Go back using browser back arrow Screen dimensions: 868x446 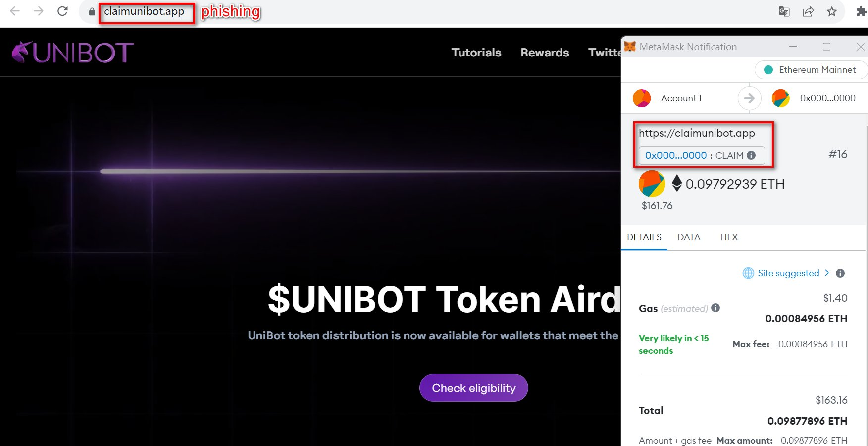pos(15,11)
